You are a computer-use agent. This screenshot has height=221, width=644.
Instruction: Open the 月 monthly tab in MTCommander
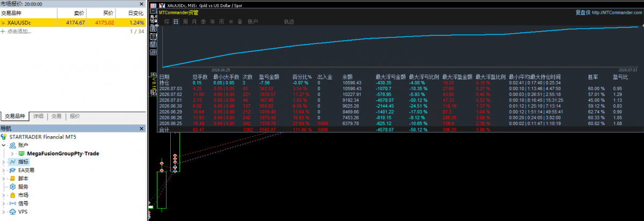pos(194,22)
